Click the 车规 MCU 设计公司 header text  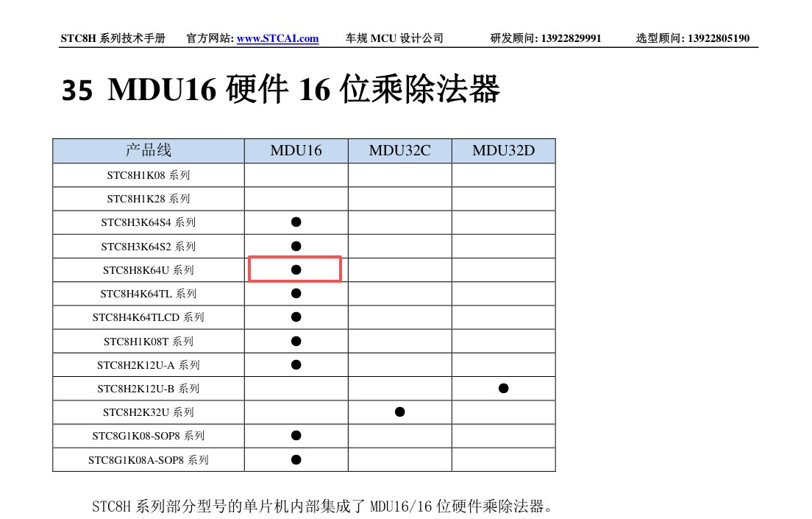(x=395, y=38)
